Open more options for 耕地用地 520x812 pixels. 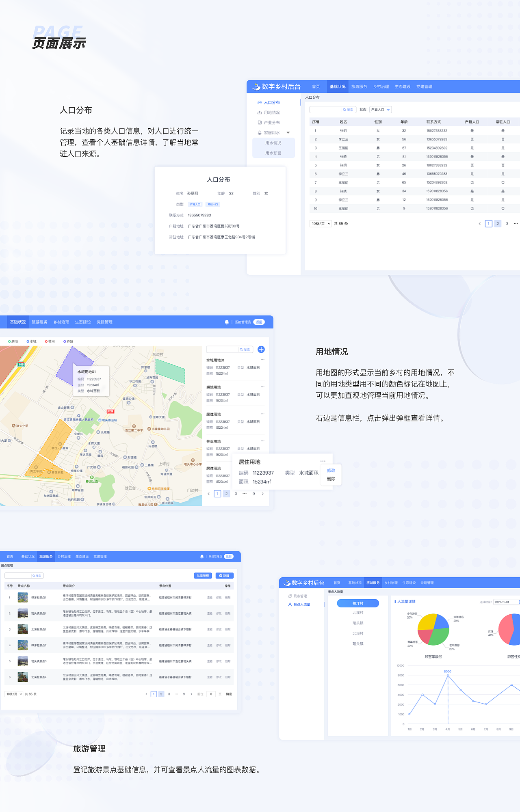coord(262,387)
